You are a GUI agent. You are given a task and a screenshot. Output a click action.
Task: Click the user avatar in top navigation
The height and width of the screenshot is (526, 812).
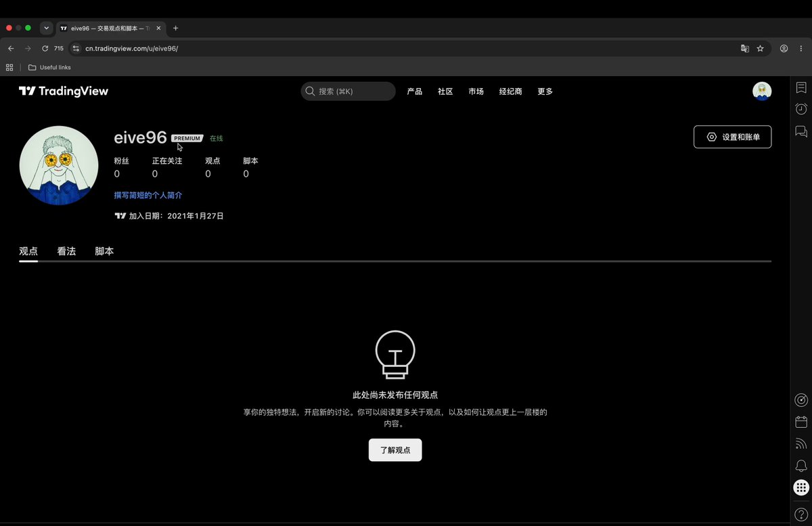762,91
